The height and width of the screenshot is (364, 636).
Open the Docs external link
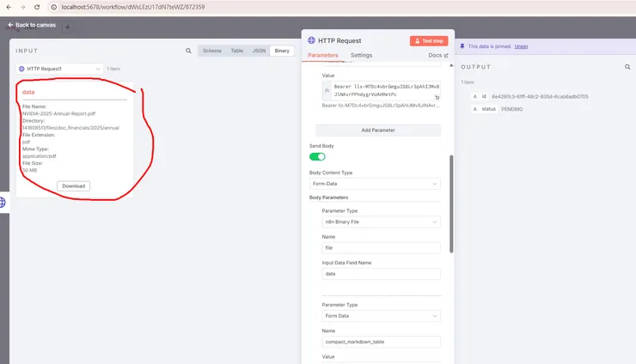pos(438,55)
